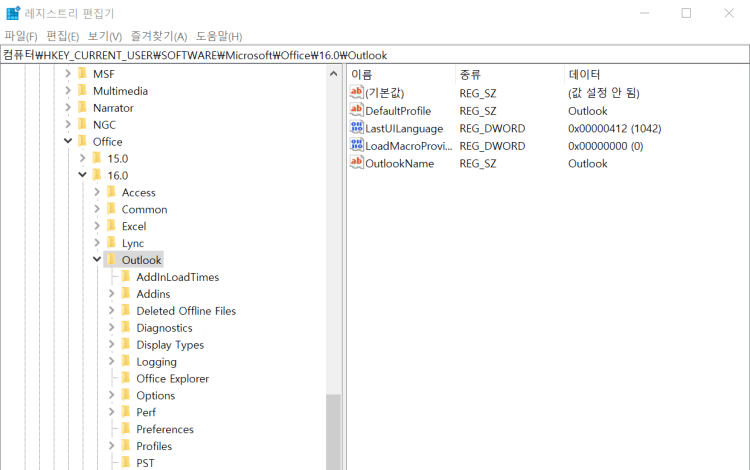Click the Common folder icon
Viewport: 750px width, 470px height.
pyautogui.click(x=112, y=209)
